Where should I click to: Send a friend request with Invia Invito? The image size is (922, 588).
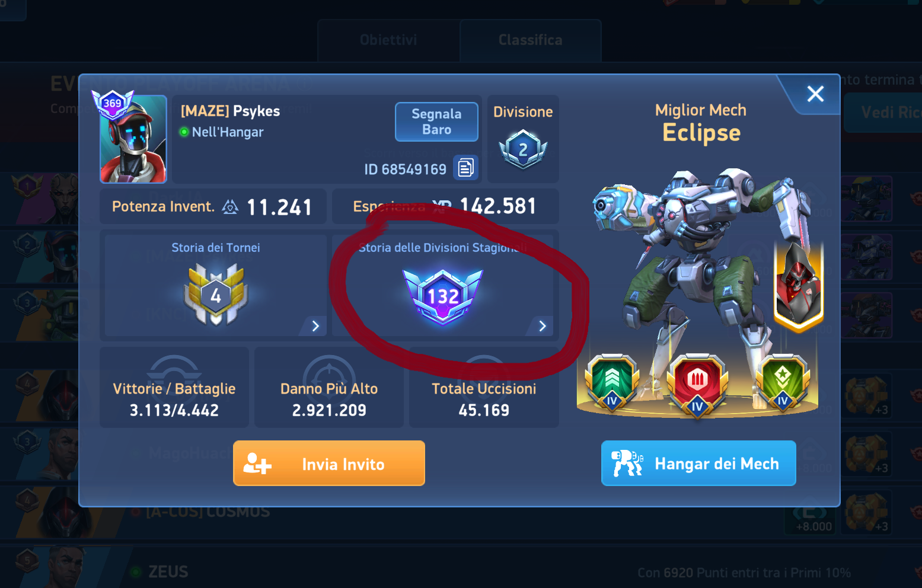[x=329, y=464]
